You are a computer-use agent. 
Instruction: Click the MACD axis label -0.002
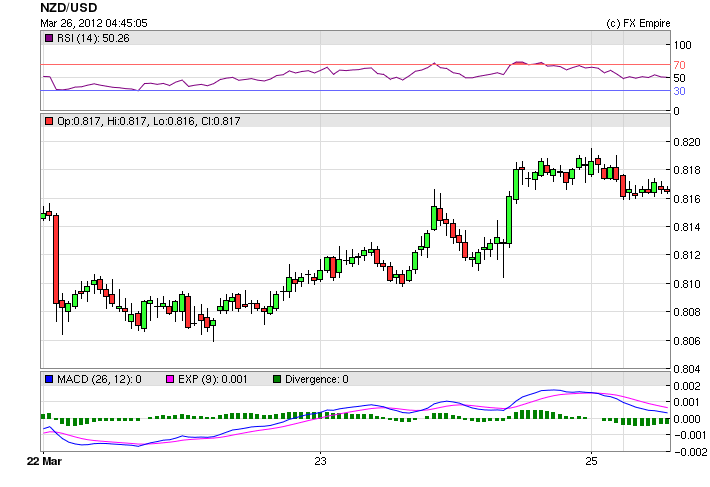[x=690, y=452]
